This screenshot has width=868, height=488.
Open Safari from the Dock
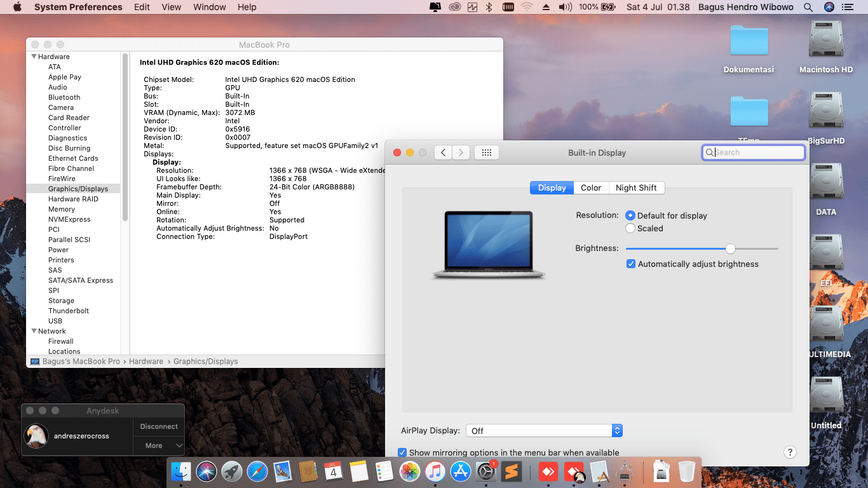pos(257,471)
